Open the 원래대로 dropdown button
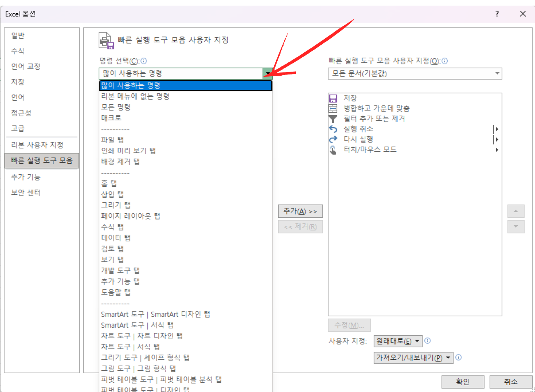 point(398,341)
